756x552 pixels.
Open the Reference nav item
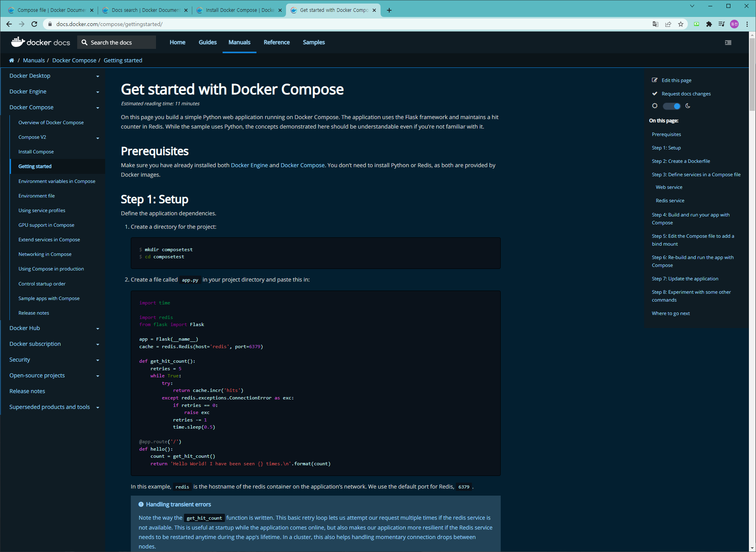coord(277,42)
